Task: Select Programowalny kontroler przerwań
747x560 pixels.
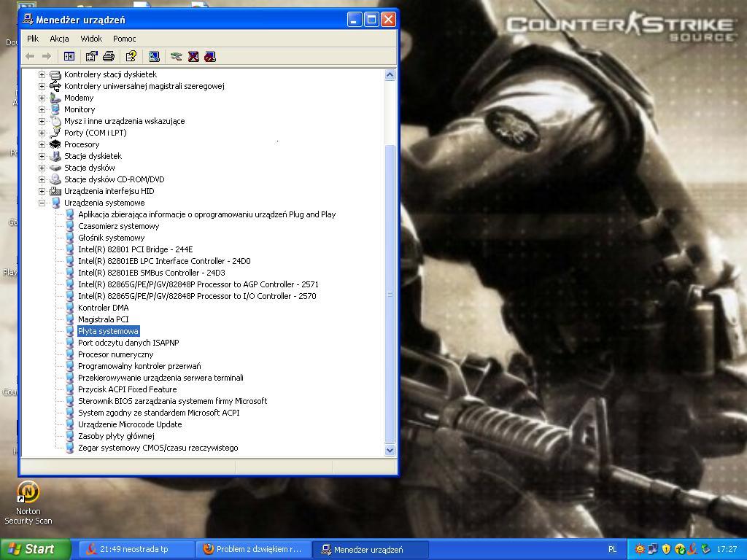Action: point(139,366)
